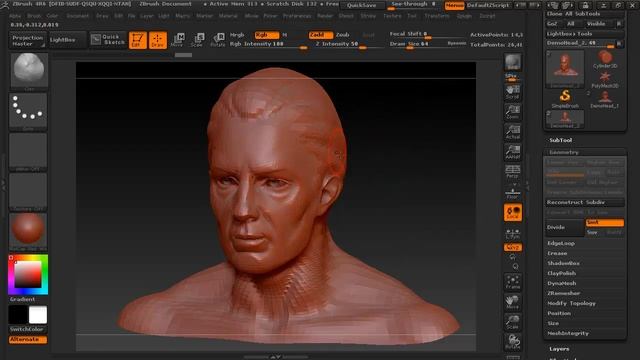The width and height of the screenshot is (640, 360).
Task: Select the PolyMesh3D star tool
Action: tap(604, 80)
